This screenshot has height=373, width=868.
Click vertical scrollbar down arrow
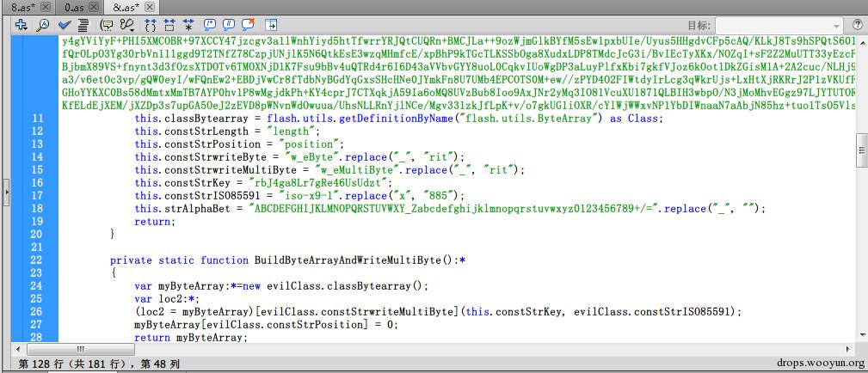tap(862, 335)
